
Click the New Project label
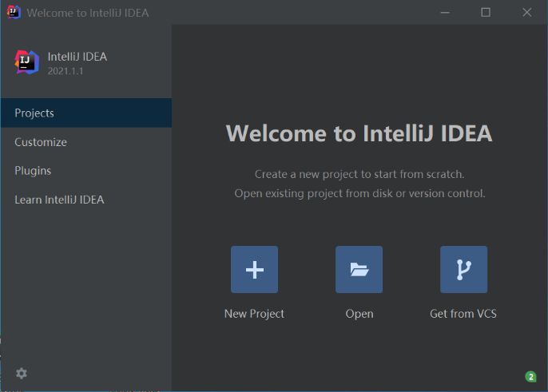coord(254,314)
